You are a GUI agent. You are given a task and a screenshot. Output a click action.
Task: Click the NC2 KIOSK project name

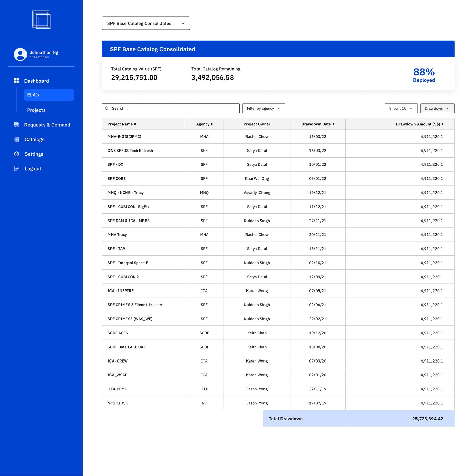[x=118, y=403]
